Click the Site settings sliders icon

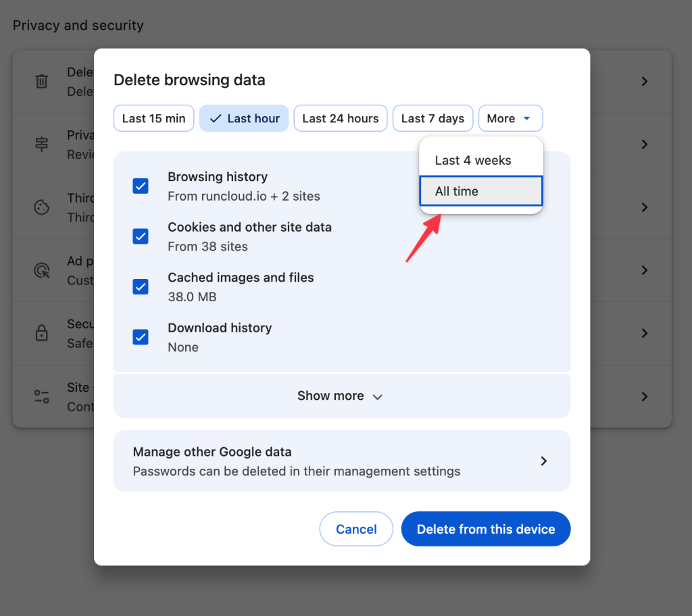(x=42, y=396)
